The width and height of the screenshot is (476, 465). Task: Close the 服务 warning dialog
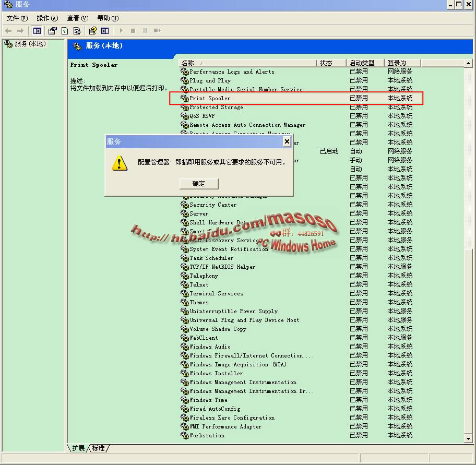(x=287, y=141)
